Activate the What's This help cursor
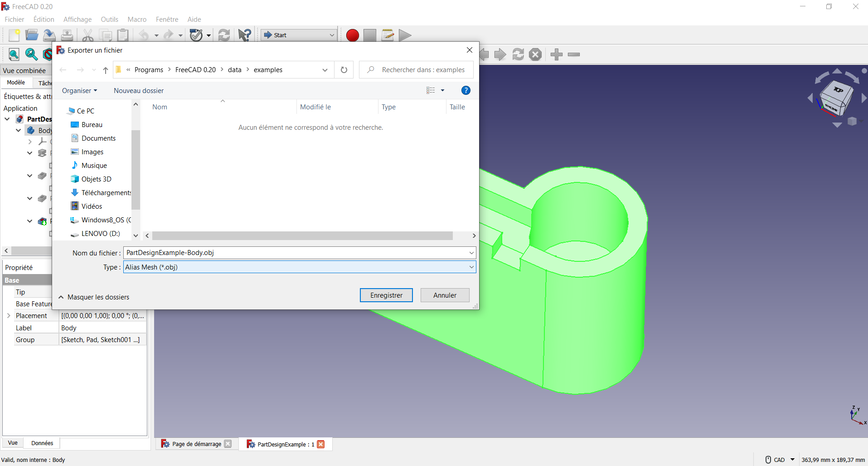The height and width of the screenshot is (466, 868). pos(244,35)
